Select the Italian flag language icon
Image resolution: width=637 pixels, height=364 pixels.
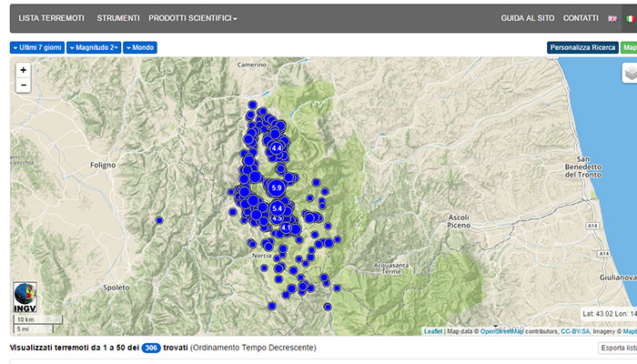[x=629, y=18]
